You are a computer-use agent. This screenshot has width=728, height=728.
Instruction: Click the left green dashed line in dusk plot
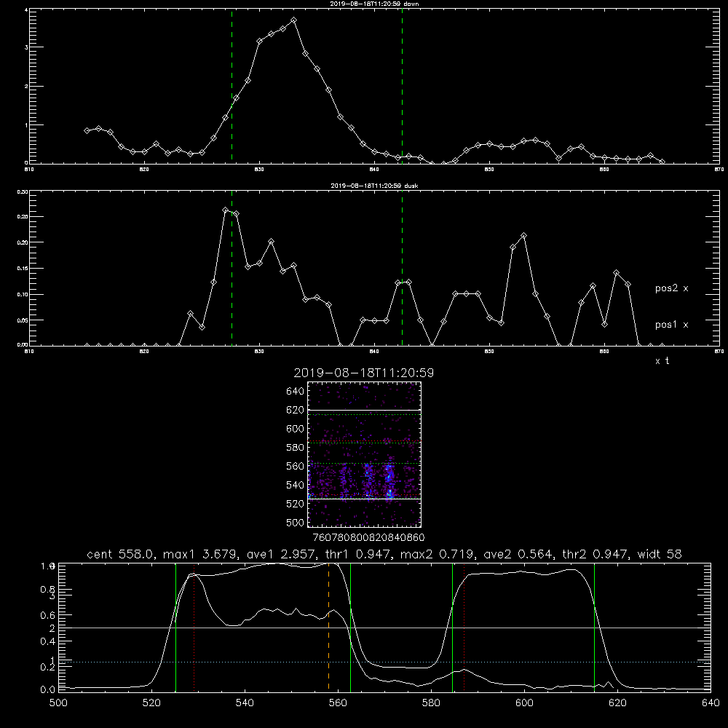(x=232, y=269)
